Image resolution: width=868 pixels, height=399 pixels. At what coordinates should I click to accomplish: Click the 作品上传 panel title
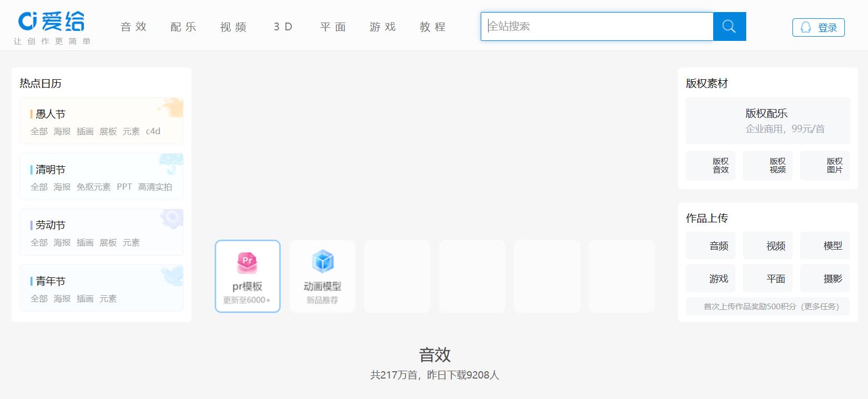click(x=707, y=218)
